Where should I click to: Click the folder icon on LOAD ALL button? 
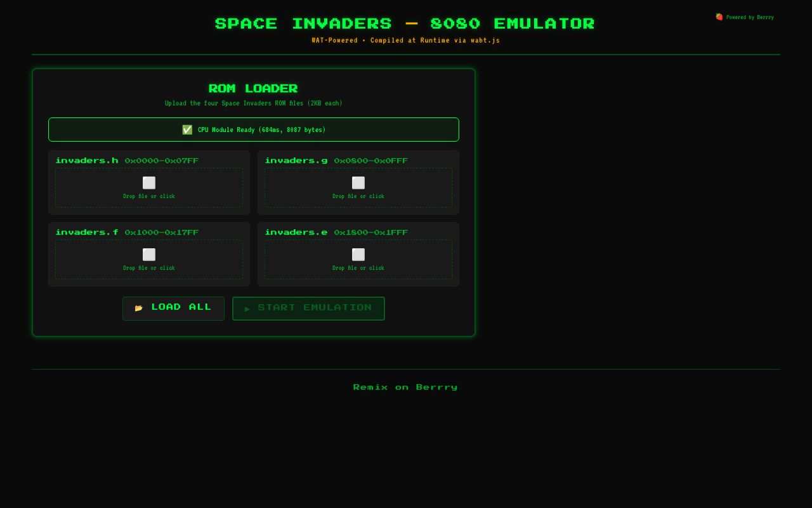(139, 307)
